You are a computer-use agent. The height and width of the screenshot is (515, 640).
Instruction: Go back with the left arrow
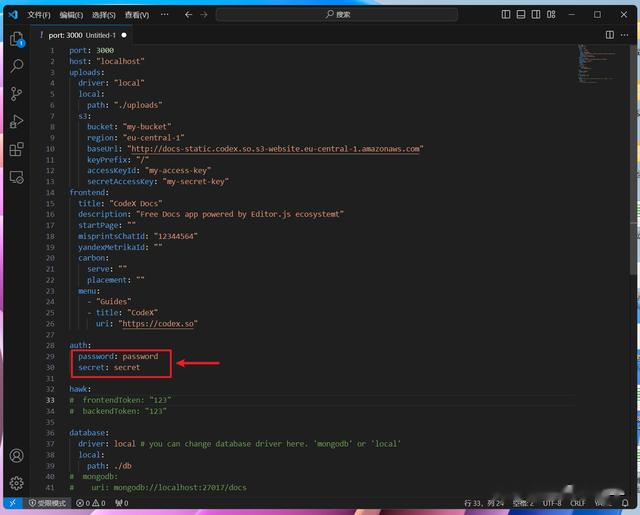[x=188, y=15]
